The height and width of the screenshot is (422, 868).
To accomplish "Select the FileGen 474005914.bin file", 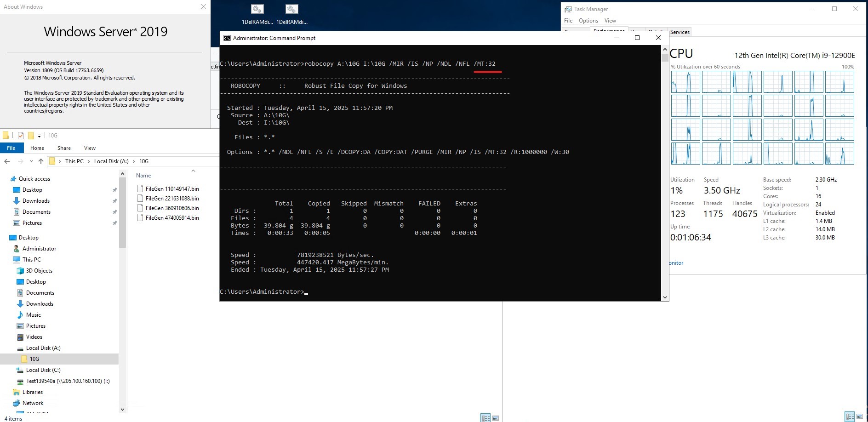I will tap(172, 218).
